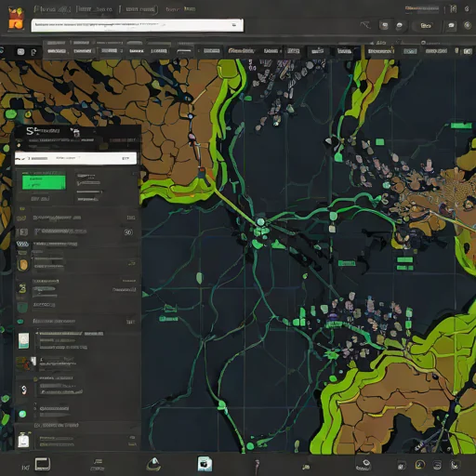The width and height of the screenshot is (476, 476).
Task: Click the speech bubble icon in top-right toolbar
Action: 451,26
